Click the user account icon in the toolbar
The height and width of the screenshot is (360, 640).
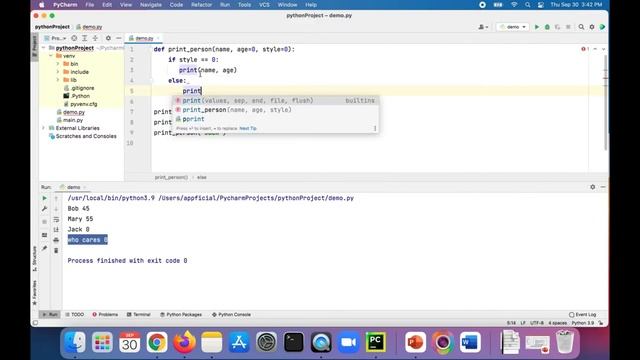tap(483, 27)
